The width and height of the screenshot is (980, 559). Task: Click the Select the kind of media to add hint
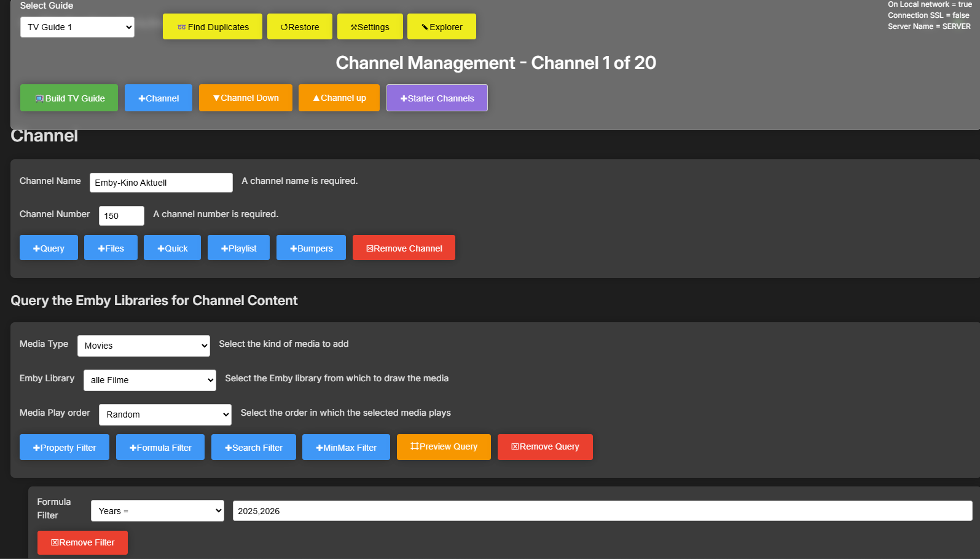pos(284,344)
